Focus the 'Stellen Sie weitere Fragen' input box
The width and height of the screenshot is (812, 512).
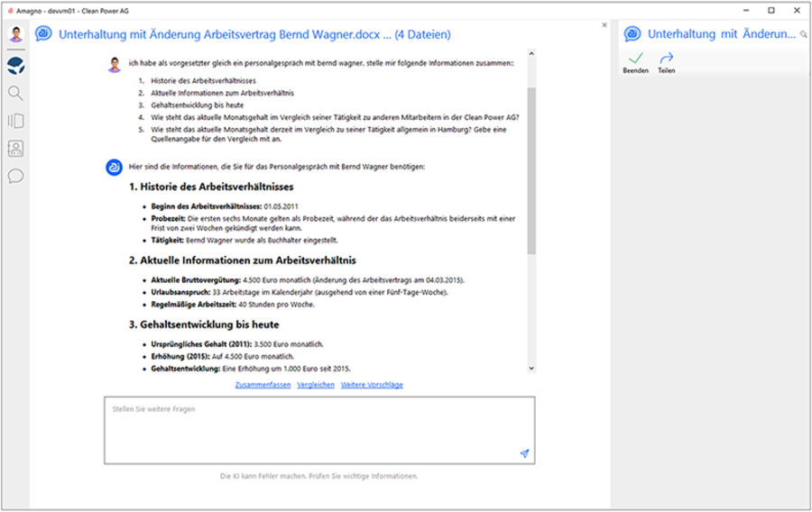319,430
